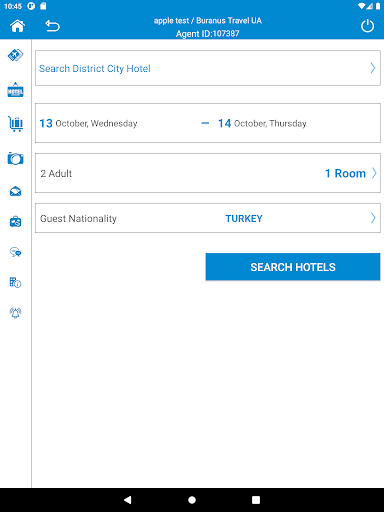This screenshot has height=512, width=384.
Task: Click the SEARCH HOTELS button
Action: (x=293, y=267)
